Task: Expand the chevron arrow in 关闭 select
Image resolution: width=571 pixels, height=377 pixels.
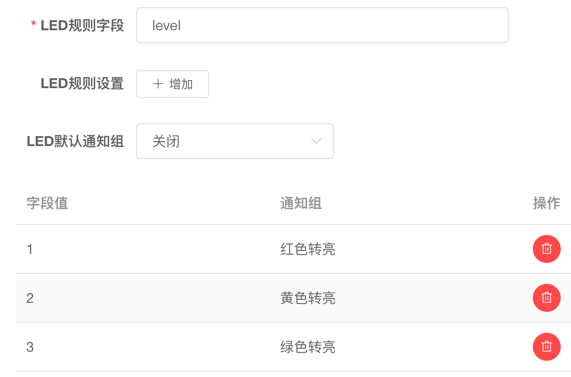Action: [x=316, y=141]
